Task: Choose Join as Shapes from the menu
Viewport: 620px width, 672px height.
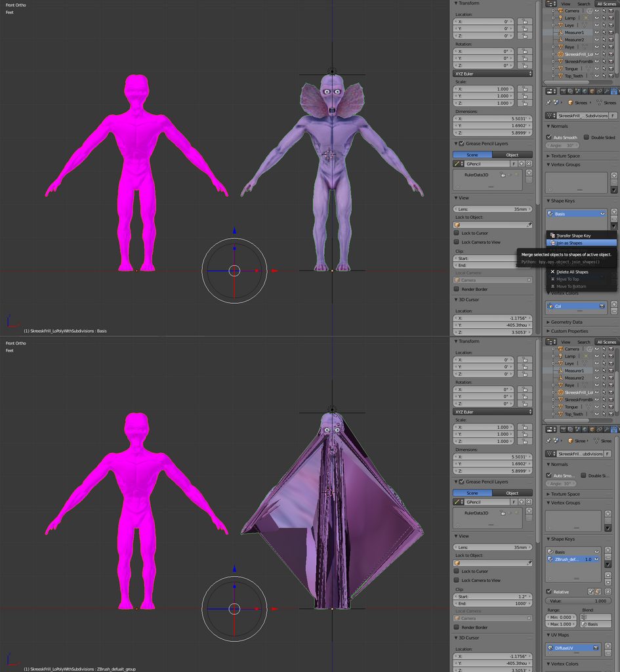Action: pyautogui.click(x=569, y=242)
